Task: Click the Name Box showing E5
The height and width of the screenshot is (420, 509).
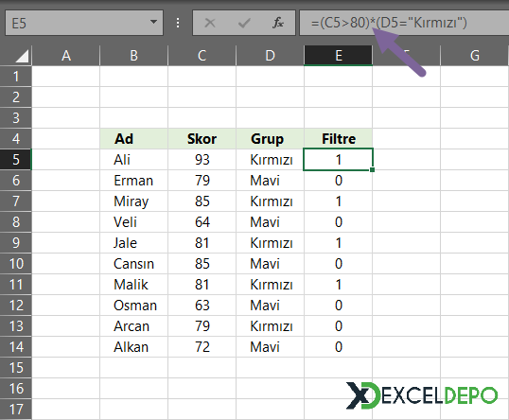Action: tap(84, 23)
